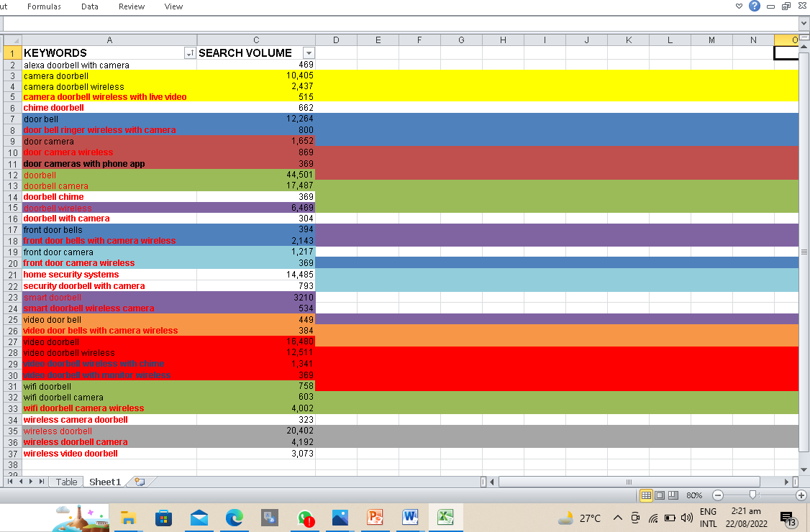Adjust the zoom slider handle
Viewport: 810px width, 532px height.
[752, 495]
